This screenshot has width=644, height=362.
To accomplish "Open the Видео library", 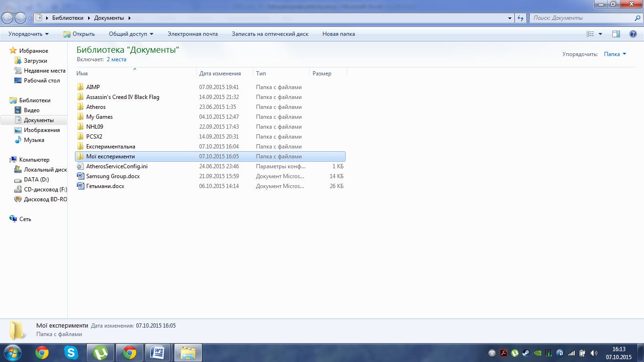I will point(32,110).
